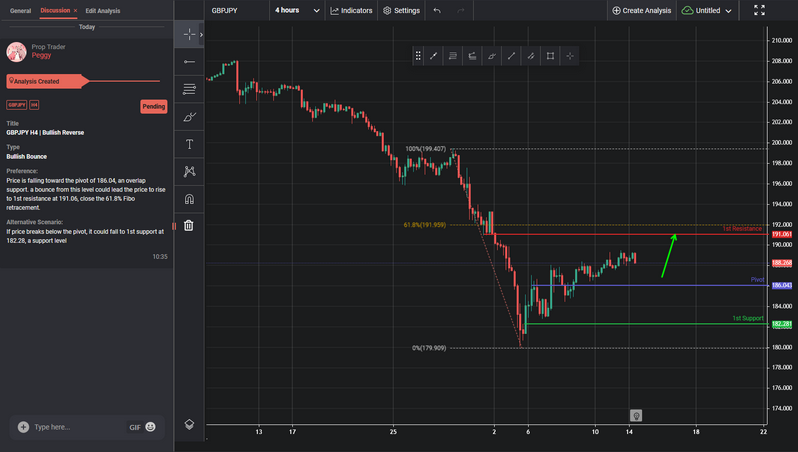Select the crosshair cursor tool
798x452 pixels.
point(189,35)
